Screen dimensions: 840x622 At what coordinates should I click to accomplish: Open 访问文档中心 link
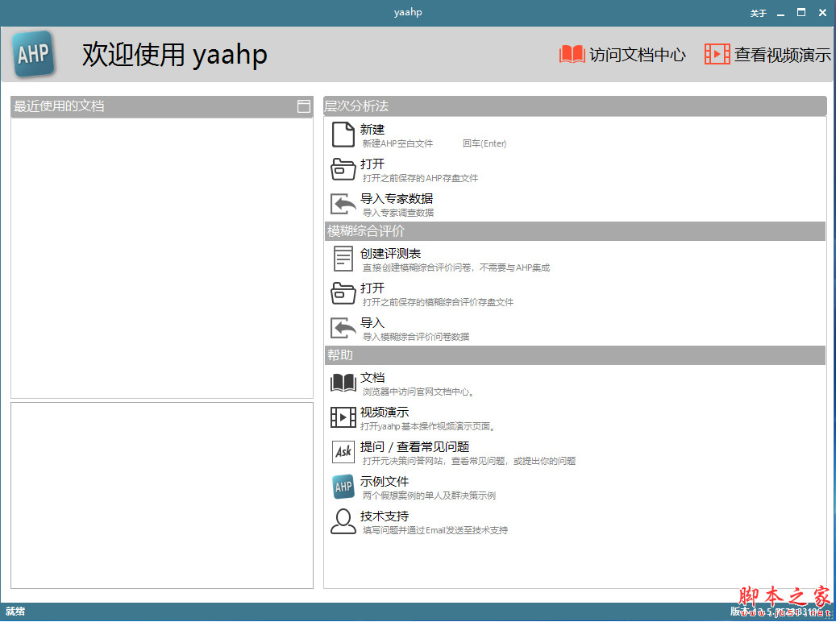pyautogui.click(x=622, y=55)
